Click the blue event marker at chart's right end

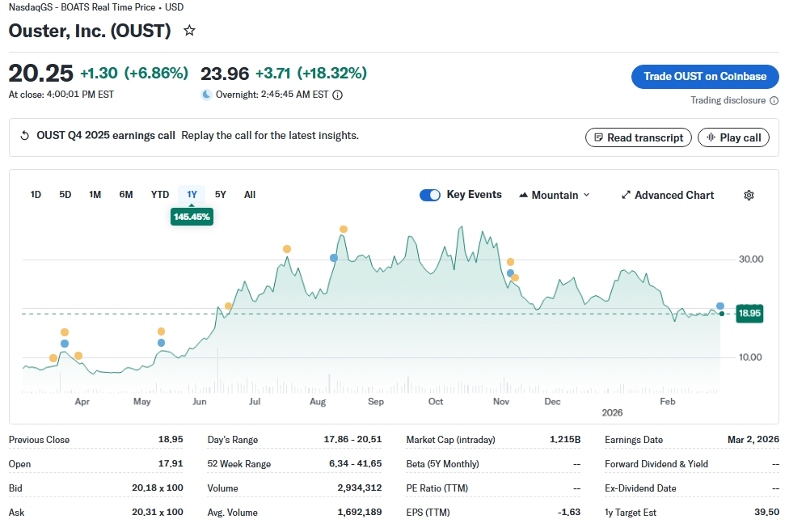720,306
